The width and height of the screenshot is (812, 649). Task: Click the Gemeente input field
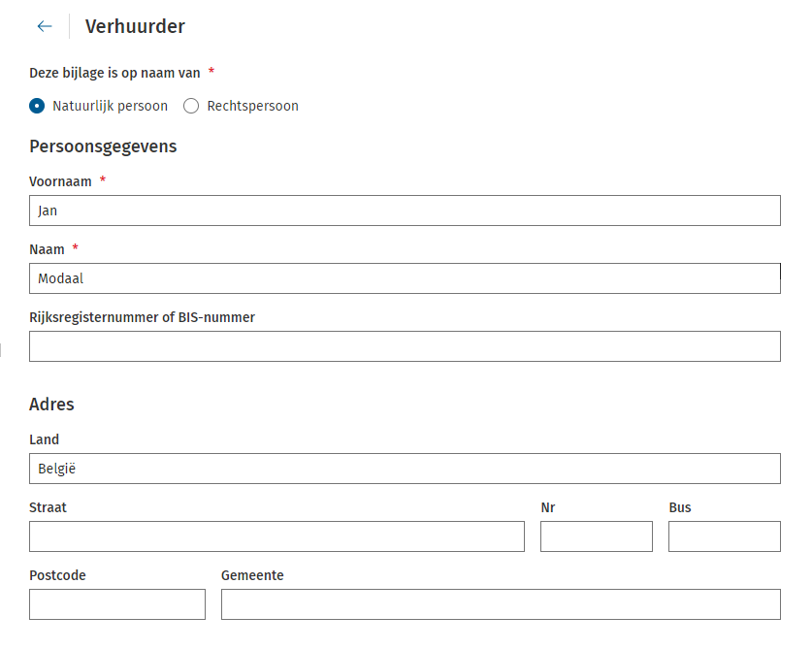pos(501,604)
